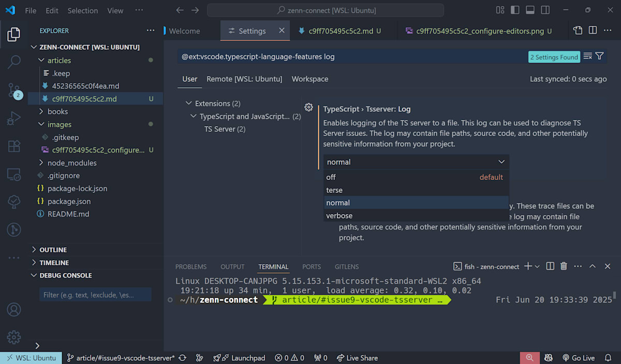The image size is (621, 364).
Task: Switch to c9ff705495c5c2_configure-editors.png tab
Action: pos(479,31)
